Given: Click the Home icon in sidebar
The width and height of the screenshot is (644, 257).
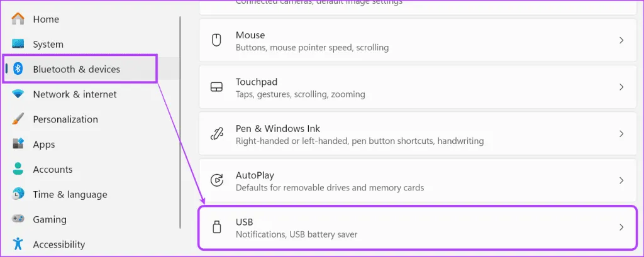Looking at the screenshot, I should click(18, 19).
